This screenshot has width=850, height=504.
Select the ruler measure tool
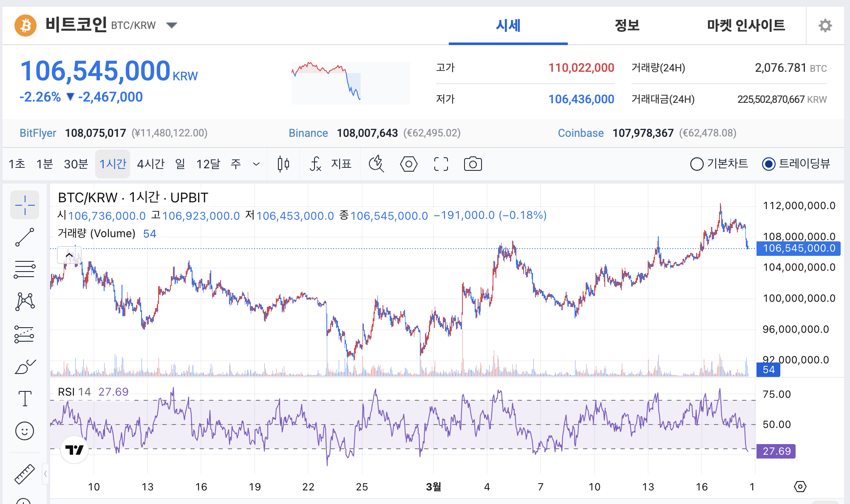click(25, 474)
